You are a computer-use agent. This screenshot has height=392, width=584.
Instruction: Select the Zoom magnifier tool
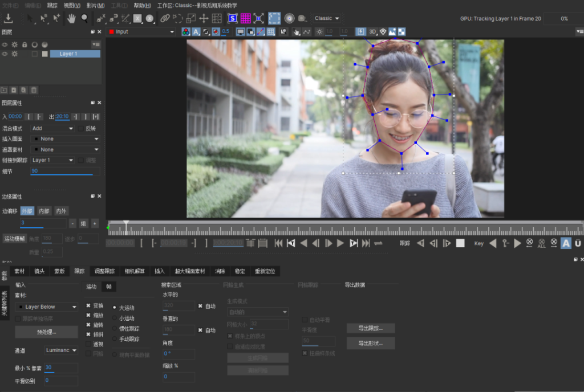coord(84,18)
